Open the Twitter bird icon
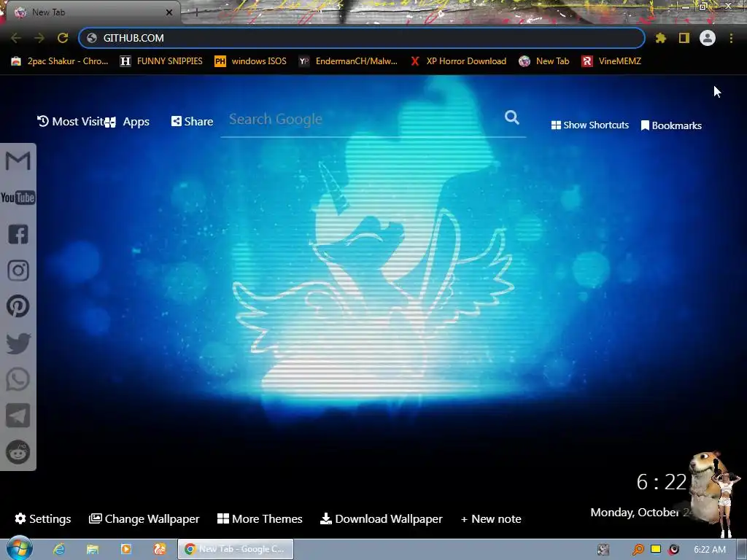This screenshot has width=747, height=560. click(x=18, y=343)
